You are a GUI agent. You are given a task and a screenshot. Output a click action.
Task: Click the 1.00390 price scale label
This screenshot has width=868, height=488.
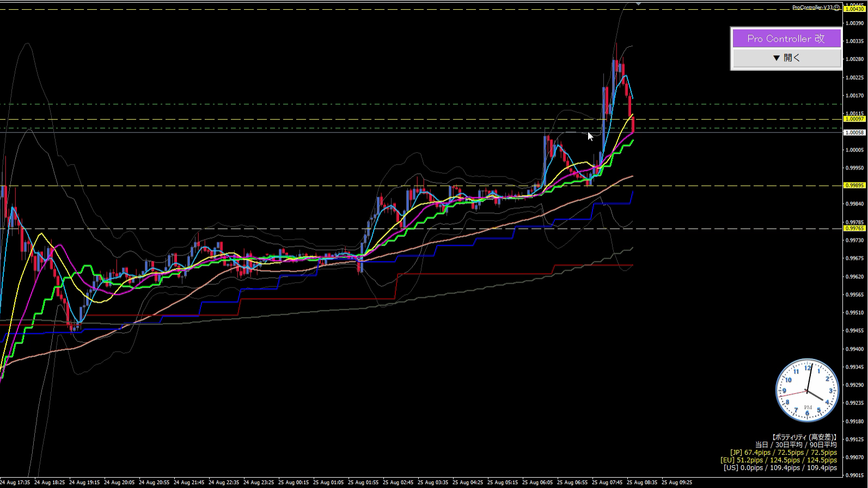[x=854, y=23]
